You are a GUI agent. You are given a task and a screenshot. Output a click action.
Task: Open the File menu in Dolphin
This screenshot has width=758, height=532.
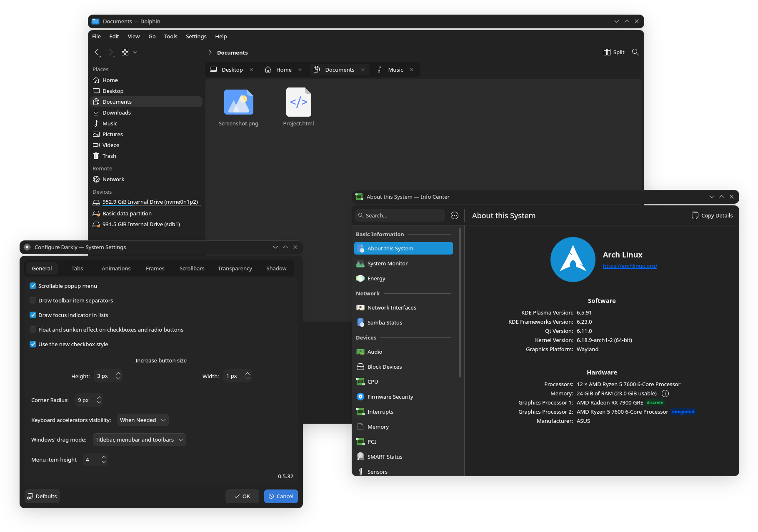pyautogui.click(x=96, y=36)
